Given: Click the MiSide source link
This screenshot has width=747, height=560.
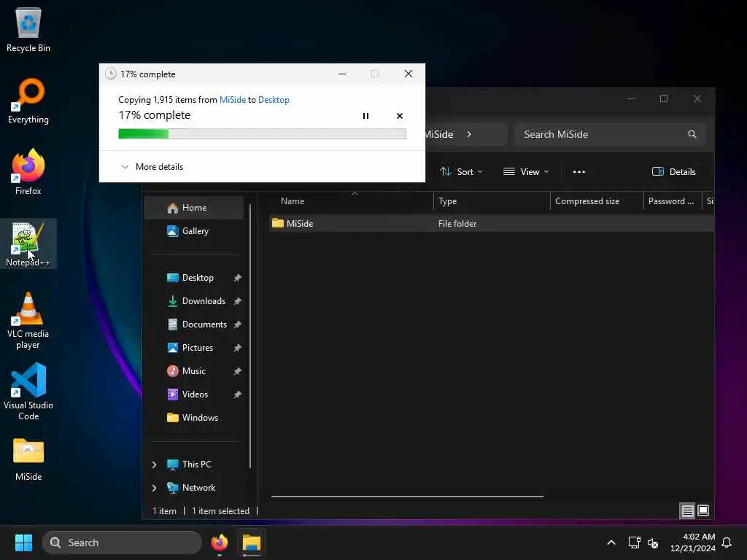Looking at the screenshot, I should 232,99.
